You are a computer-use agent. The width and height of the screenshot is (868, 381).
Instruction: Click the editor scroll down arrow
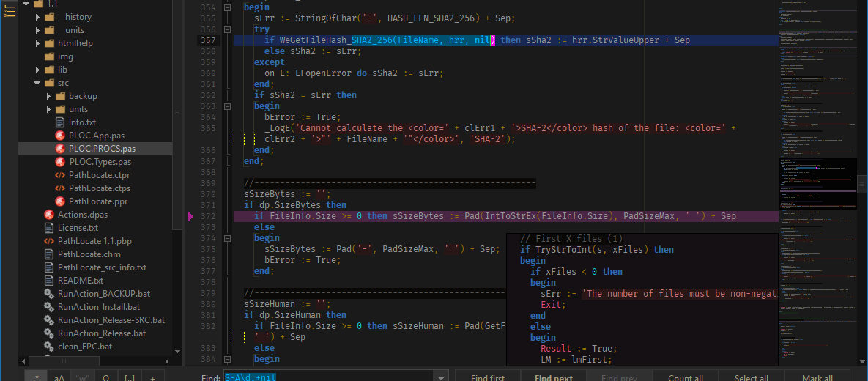(x=862, y=361)
